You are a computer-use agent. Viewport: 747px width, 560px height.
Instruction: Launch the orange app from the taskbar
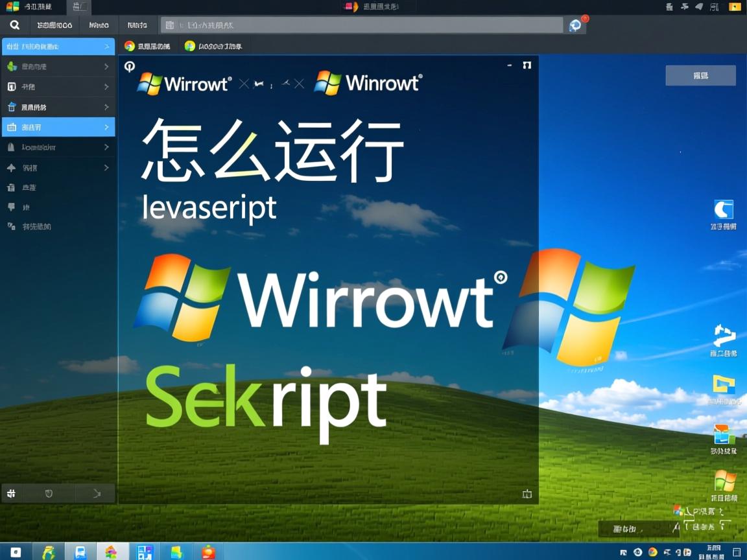point(207,553)
